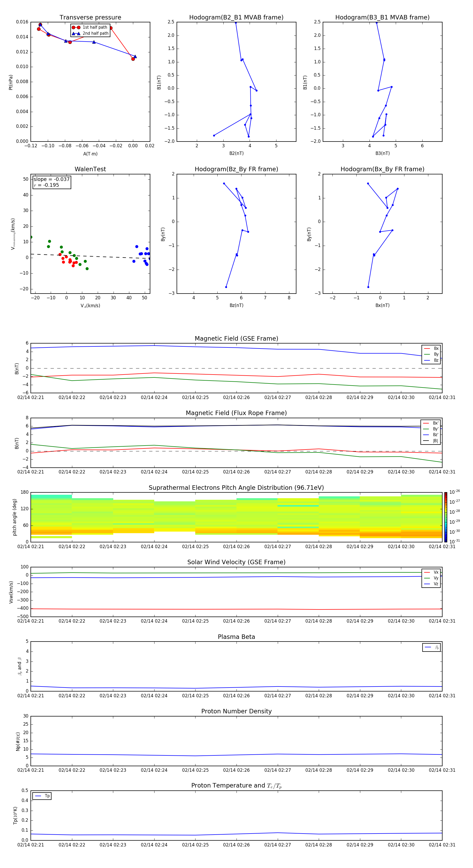Click '02/14 02:31' tick under Plasma Beta plot
This screenshot has width=473, height=868.
442,695
